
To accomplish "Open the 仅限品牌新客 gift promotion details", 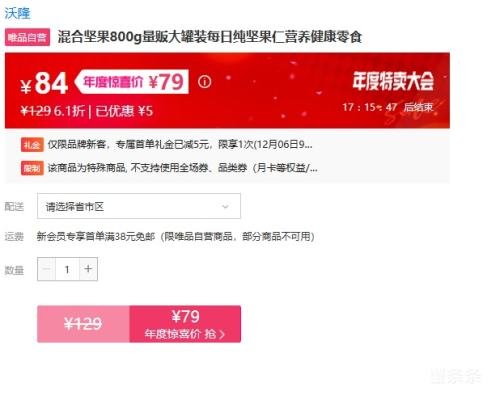I will (x=180, y=145).
